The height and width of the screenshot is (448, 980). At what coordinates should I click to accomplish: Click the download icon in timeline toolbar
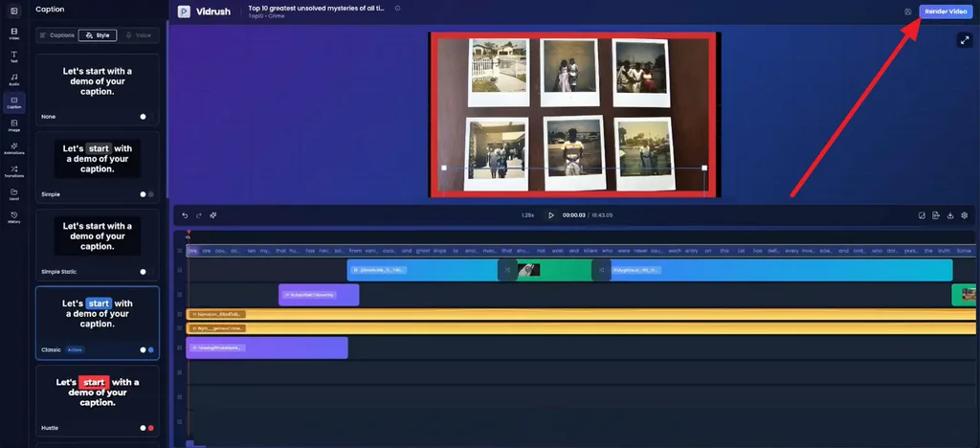click(950, 215)
